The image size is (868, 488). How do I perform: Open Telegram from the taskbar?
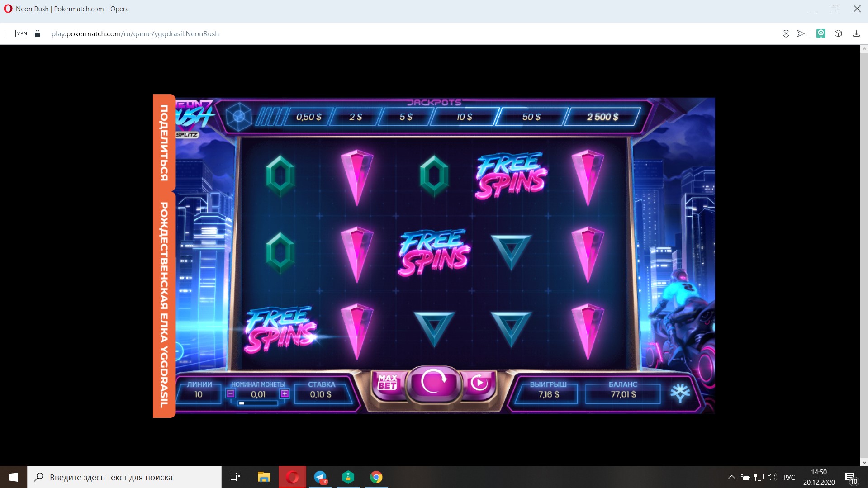point(320,477)
